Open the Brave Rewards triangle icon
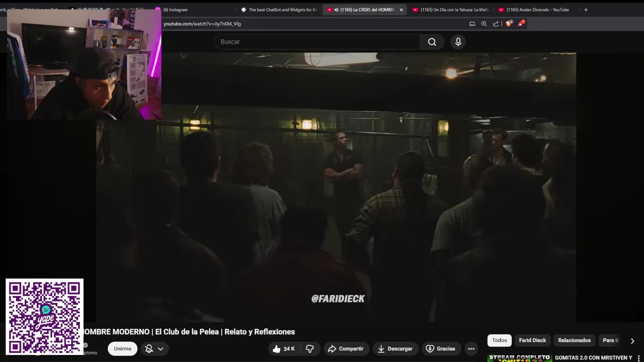 coord(521,24)
